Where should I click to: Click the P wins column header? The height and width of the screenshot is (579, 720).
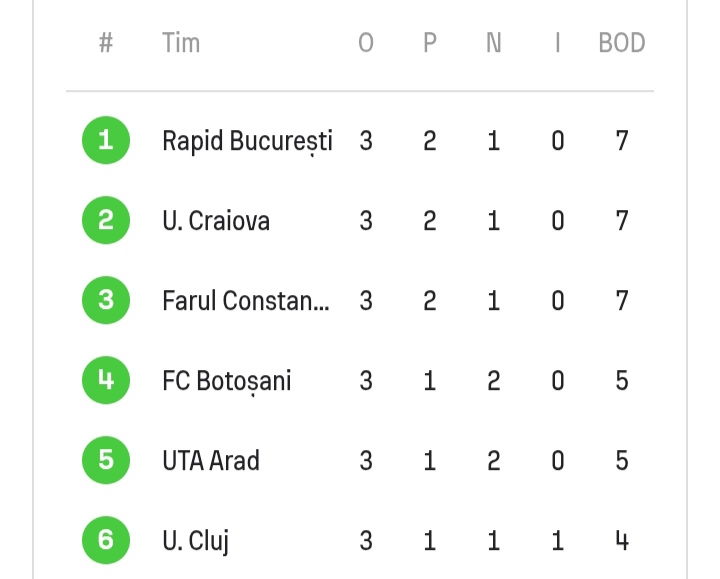pos(429,43)
